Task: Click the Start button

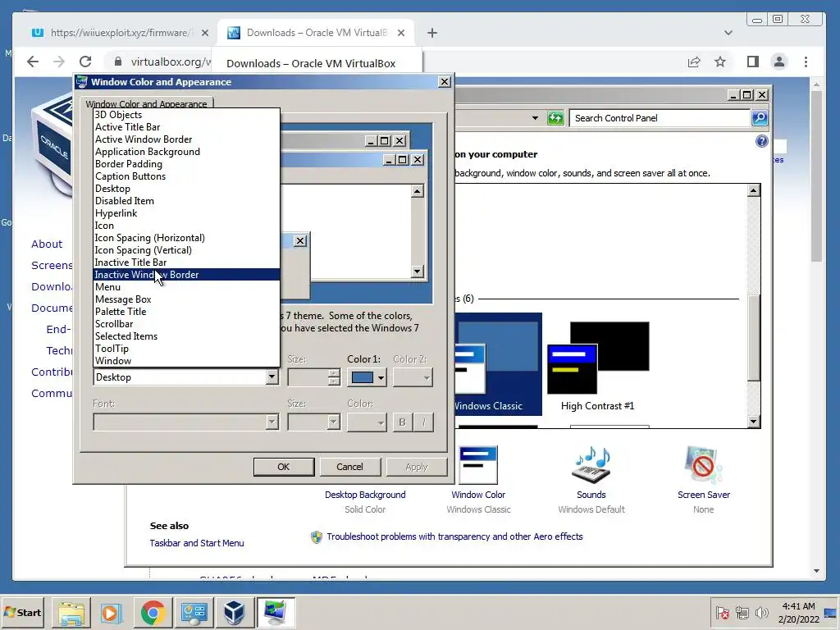Action: (23, 612)
